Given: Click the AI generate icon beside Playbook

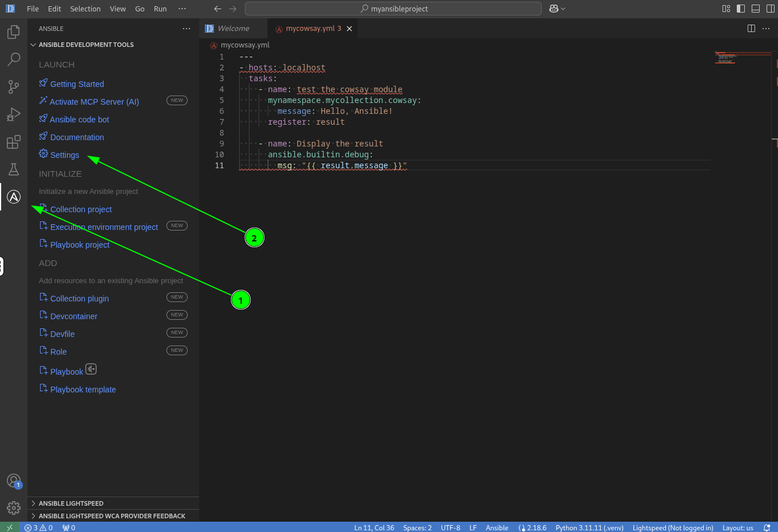Looking at the screenshot, I should (x=91, y=369).
